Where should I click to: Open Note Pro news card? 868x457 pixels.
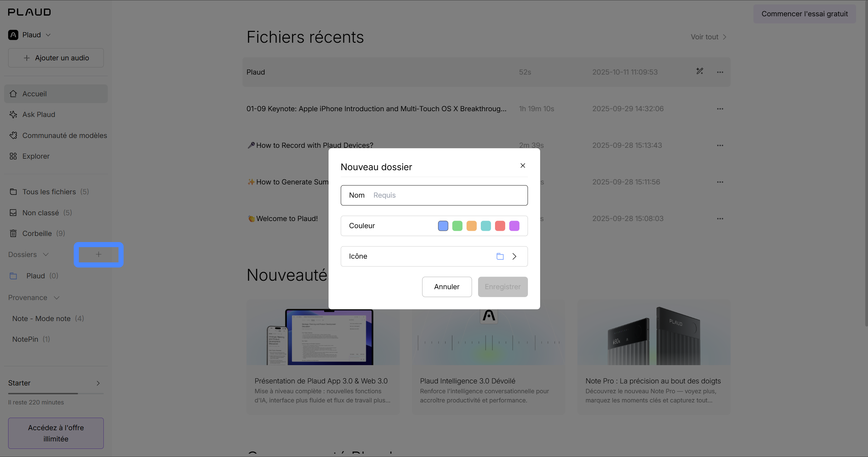654,357
